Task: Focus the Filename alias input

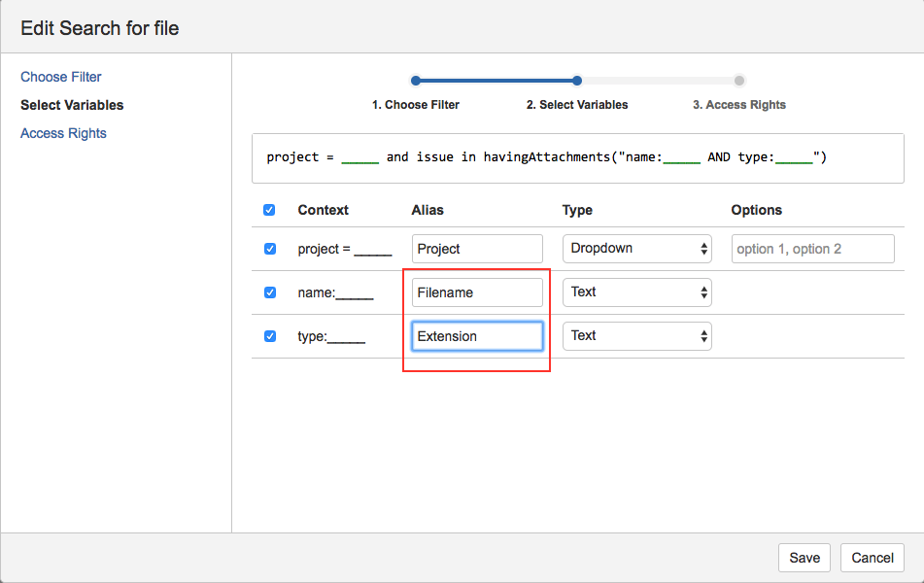Action: pos(477,292)
